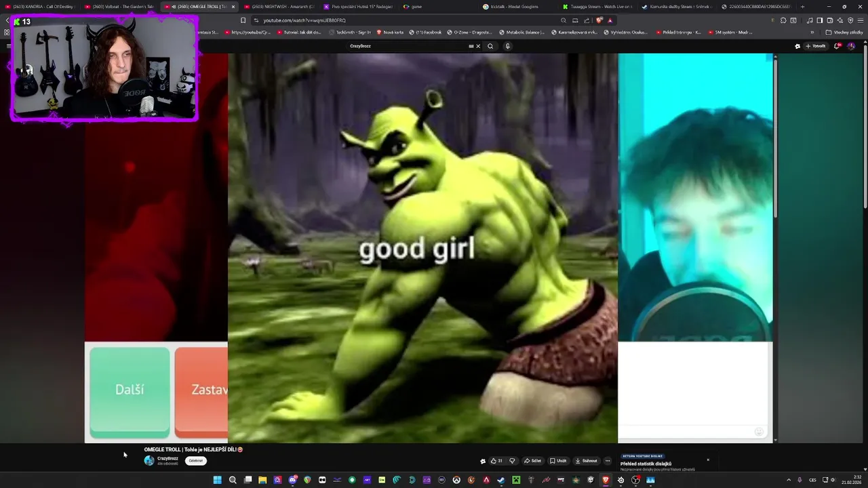Viewport: 868px width, 488px height.
Task: Open Steam from the taskbar
Action: coord(501,480)
